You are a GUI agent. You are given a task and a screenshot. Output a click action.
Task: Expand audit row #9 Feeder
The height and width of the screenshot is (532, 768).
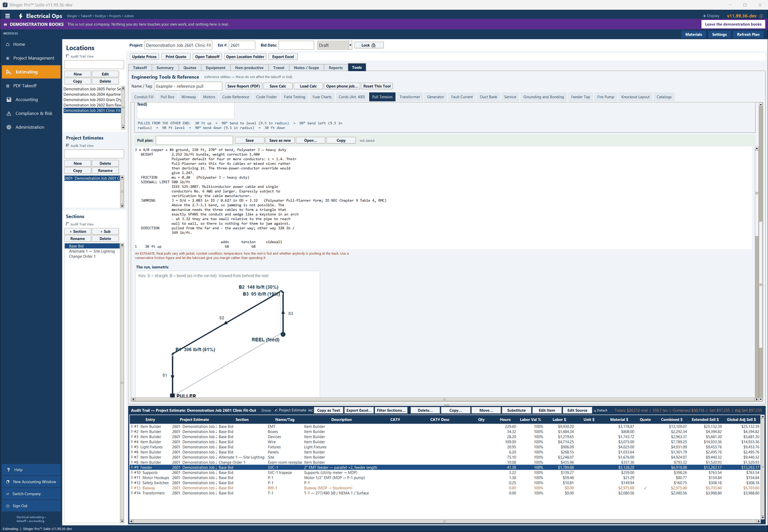pos(132,467)
